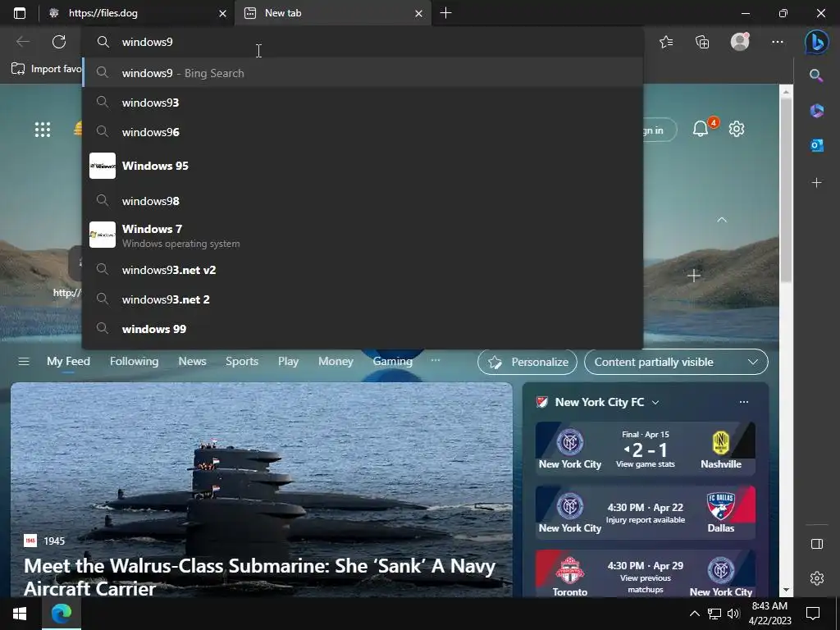
Task: Click the user profile avatar
Action: (x=740, y=42)
